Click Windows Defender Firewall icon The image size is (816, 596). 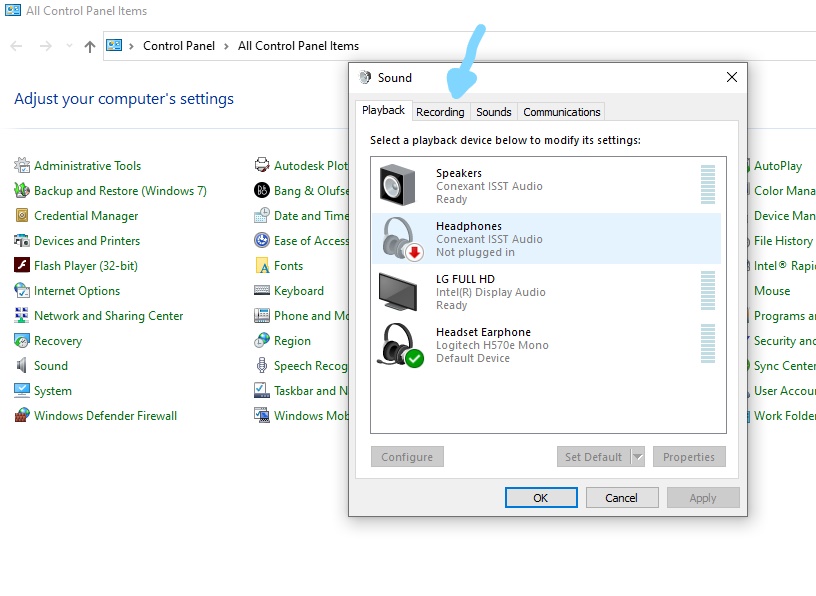(x=22, y=415)
